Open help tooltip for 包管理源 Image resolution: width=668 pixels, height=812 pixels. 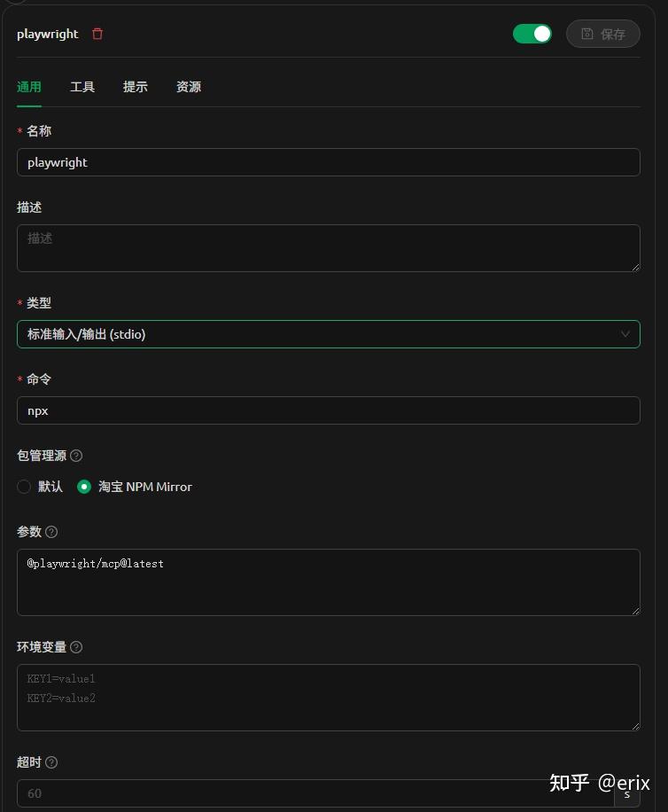(75, 455)
